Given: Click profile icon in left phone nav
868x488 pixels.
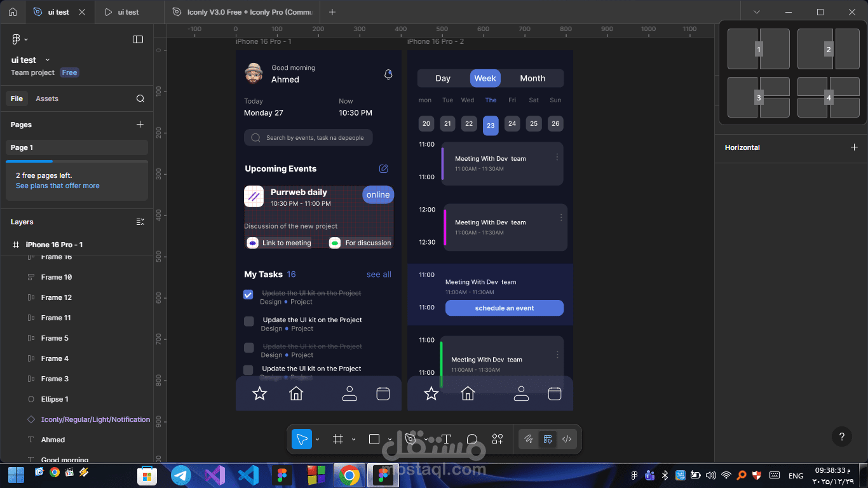Looking at the screenshot, I should click(349, 394).
